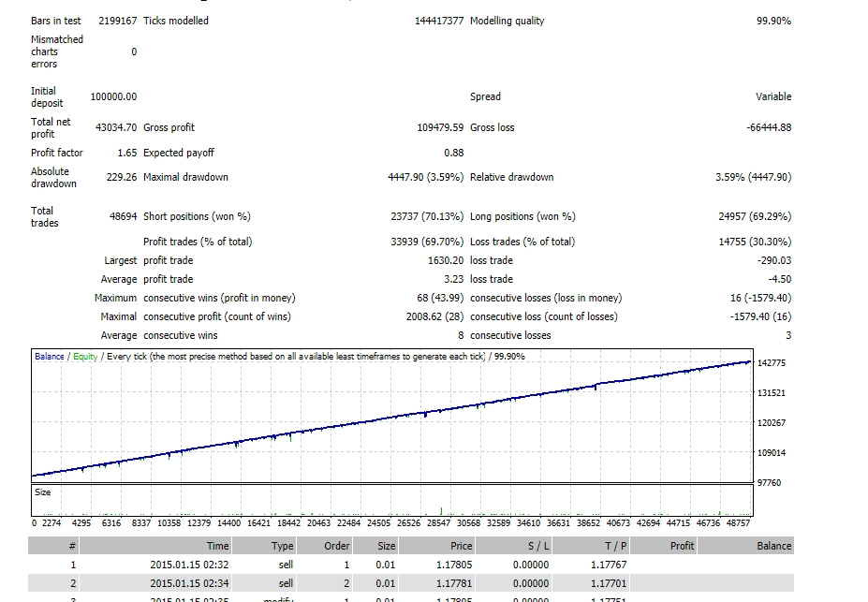Click the Equity legend label in chart
Image resolution: width=868 pixels, height=602 pixels.
[85, 357]
